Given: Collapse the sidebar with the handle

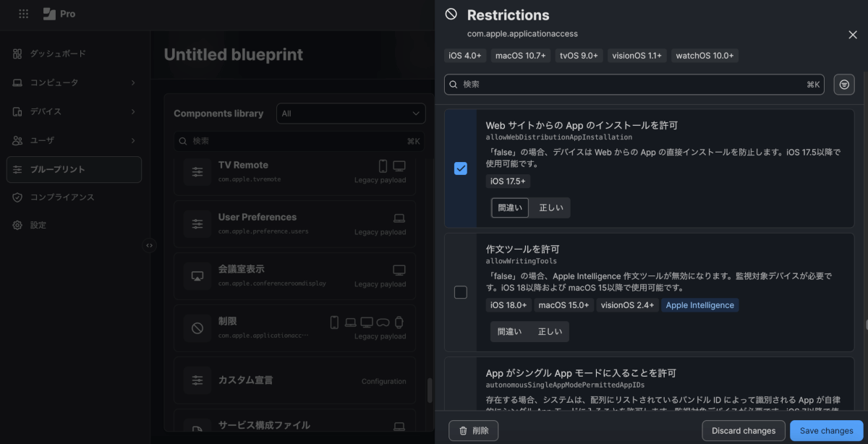Looking at the screenshot, I should pos(150,245).
